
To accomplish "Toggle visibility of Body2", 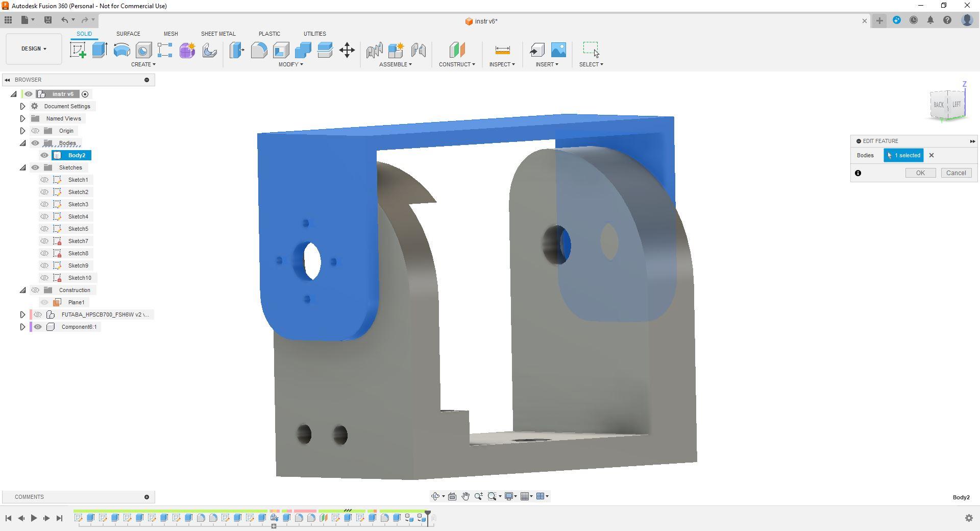I will pyautogui.click(x=45, y=155).
